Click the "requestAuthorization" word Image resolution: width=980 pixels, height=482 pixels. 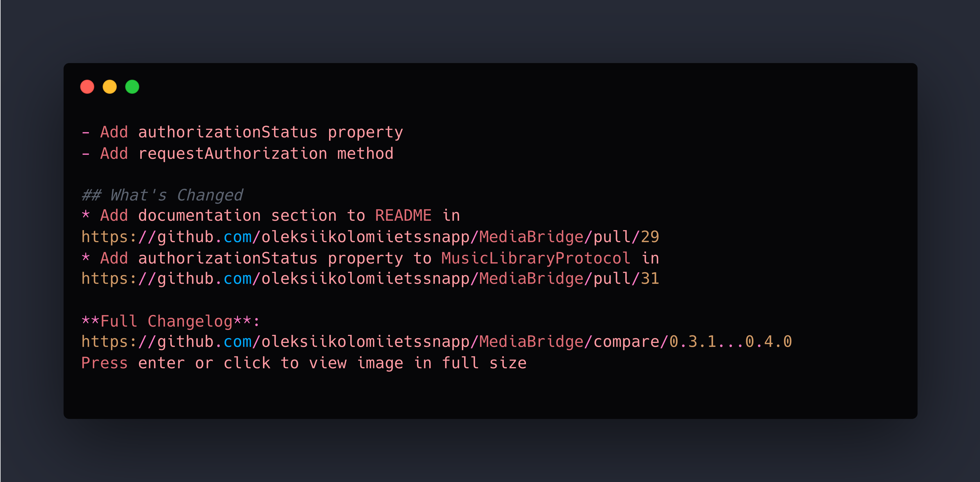[232, 154]
